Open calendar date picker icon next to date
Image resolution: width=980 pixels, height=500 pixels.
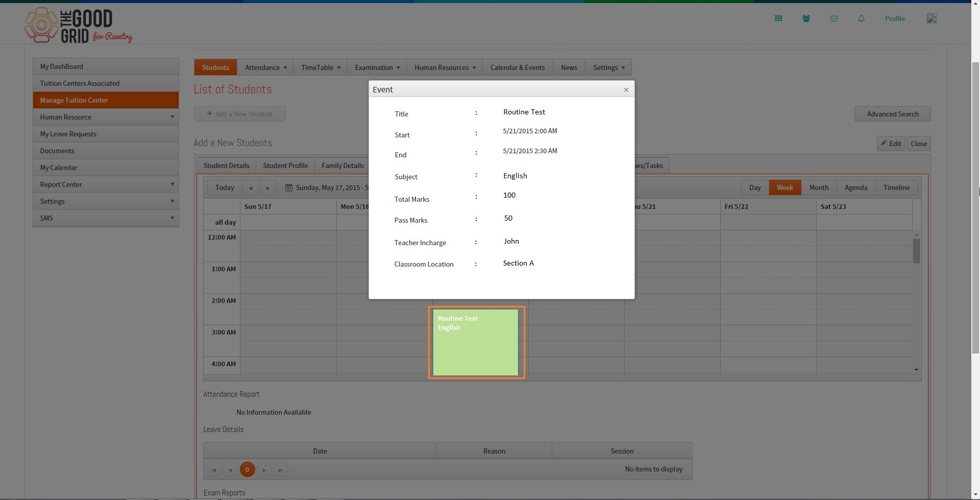289,188
